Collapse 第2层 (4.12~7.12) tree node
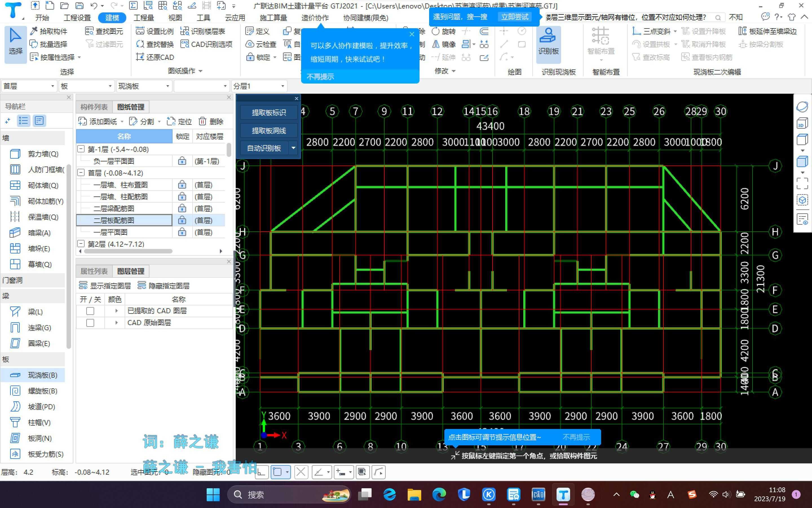Viewport: 812px width, 508px height. tap(81, 244)
